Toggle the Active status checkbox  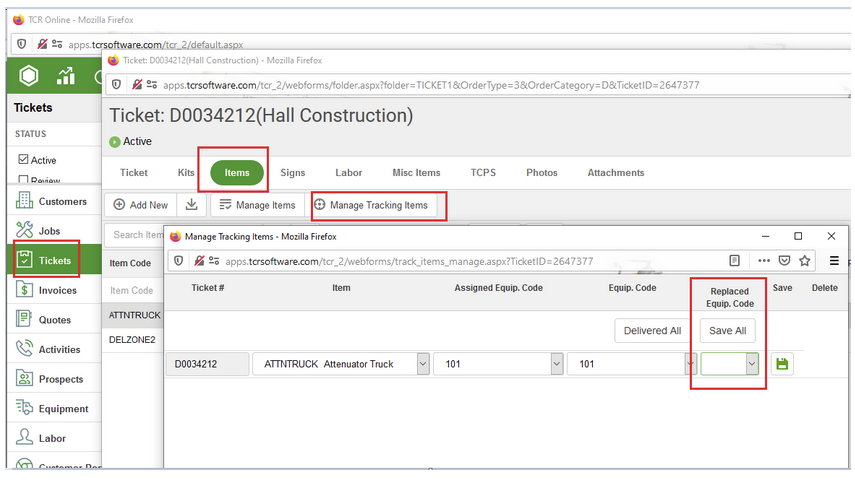[23, 159]
